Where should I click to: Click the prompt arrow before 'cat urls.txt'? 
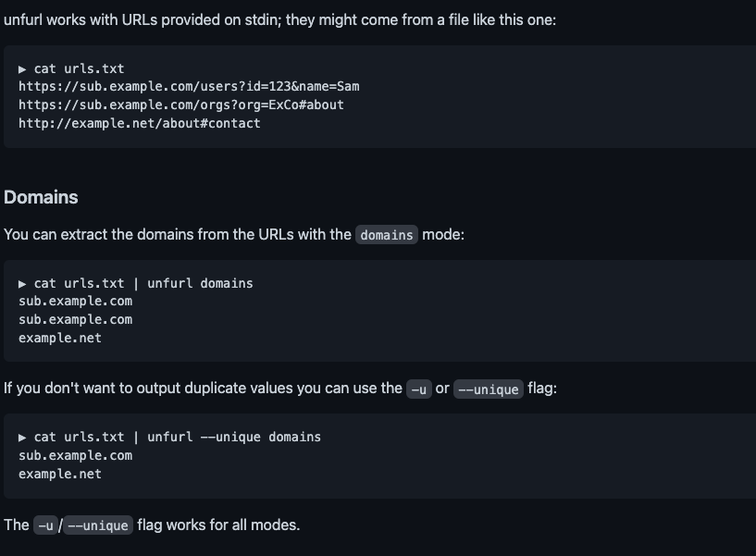pyautogui.click(x=22, y=69)
